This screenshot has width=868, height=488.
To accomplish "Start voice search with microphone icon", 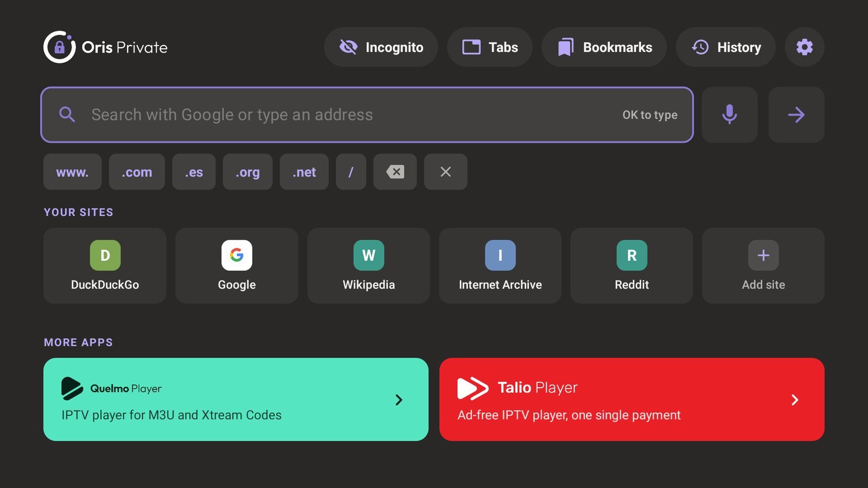I will point(730,114).
